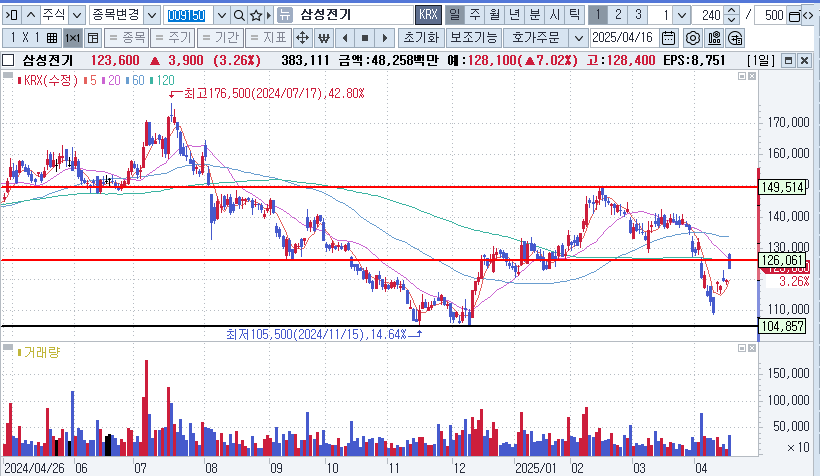Open the calendar date picker icon

(668, 38)
